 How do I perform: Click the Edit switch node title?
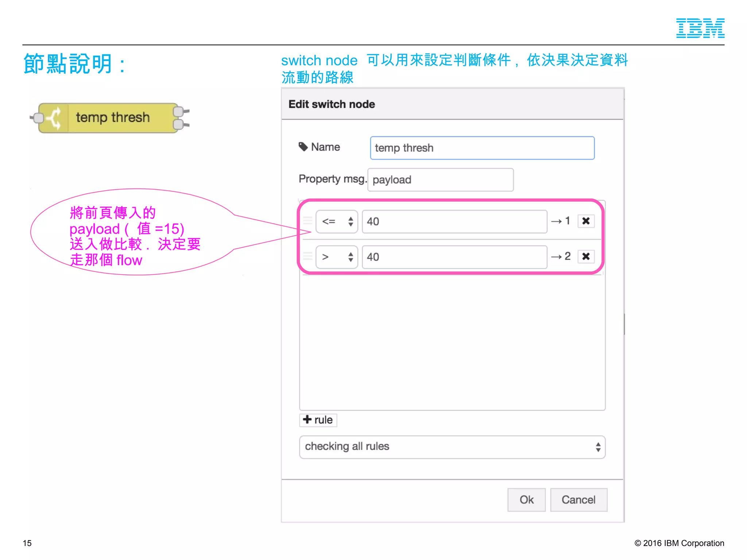coord(332,104)
